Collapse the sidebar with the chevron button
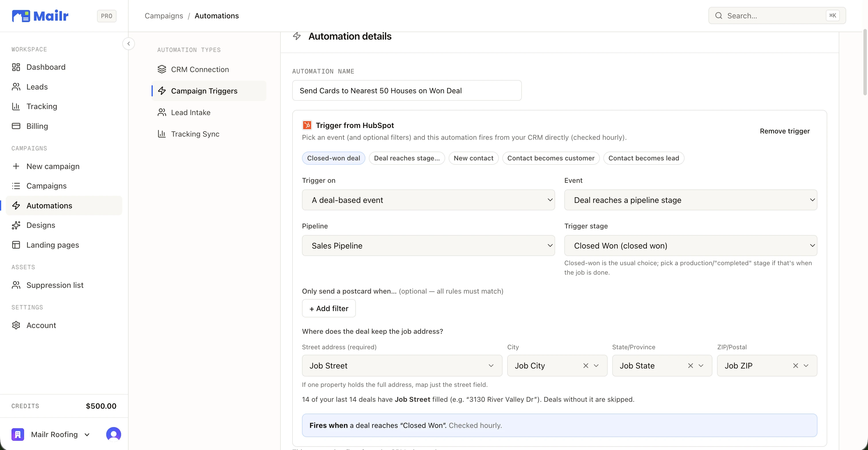This screenshot has width=868, height=450. click(128, 44)
